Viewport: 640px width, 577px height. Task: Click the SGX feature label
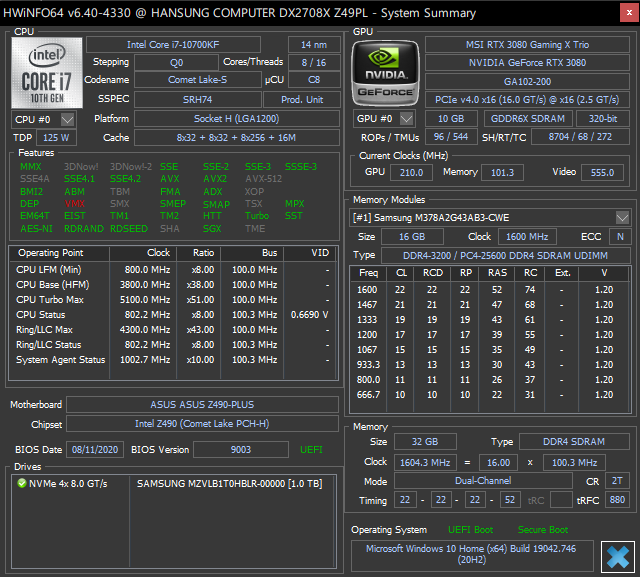[x=212, y=229]
